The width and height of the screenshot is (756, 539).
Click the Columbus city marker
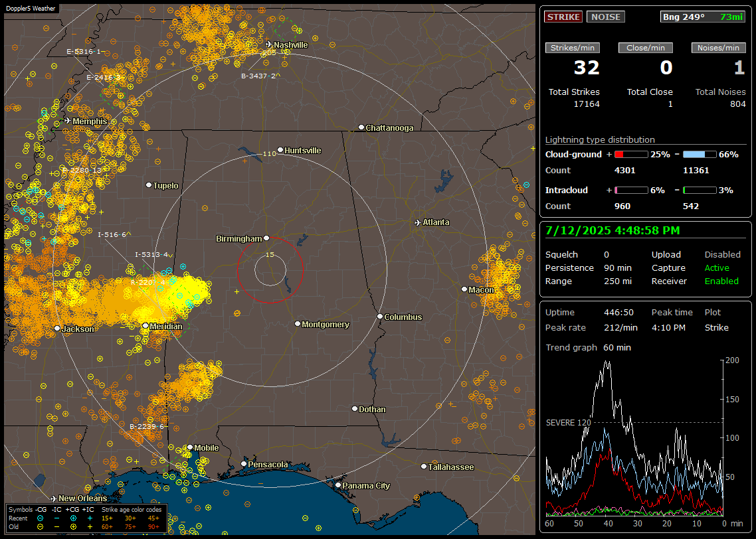[380, 317]
